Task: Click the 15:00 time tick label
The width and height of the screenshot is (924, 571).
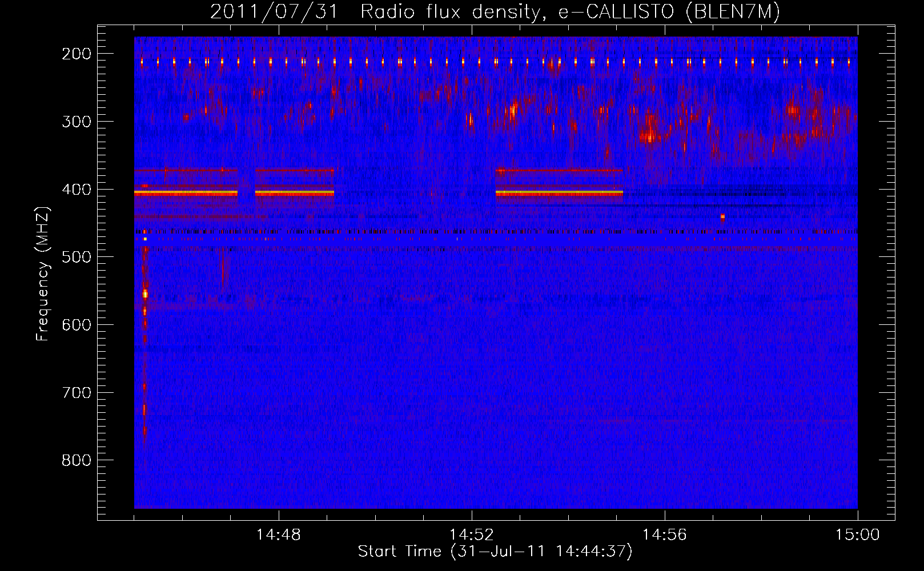Action: 858,535
